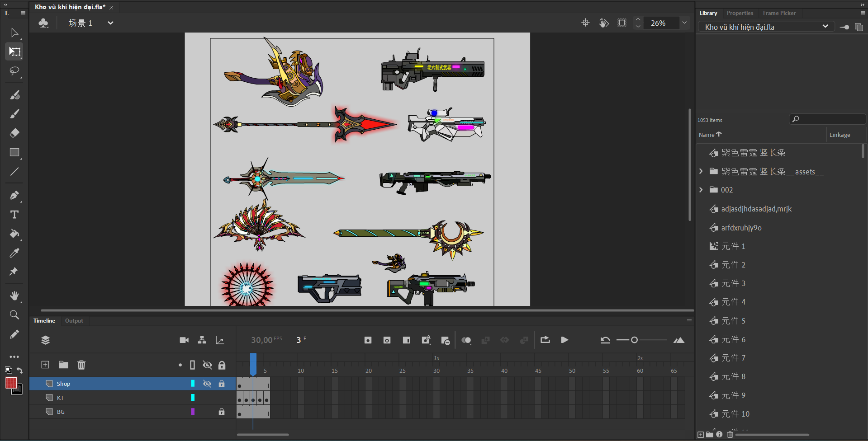868x441 pixels.
Task: Open the Output tab
Action: click(x=74, y=321)
